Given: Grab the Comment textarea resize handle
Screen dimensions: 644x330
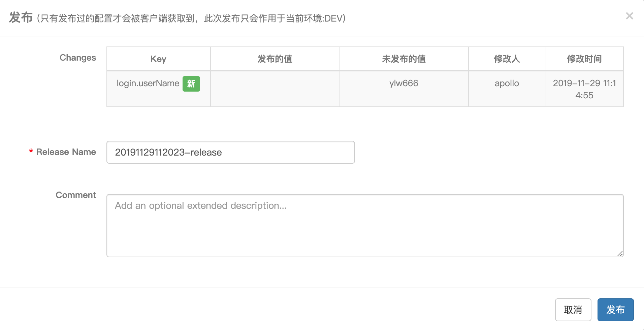Looking at the screenshot, I should (620, 254).
